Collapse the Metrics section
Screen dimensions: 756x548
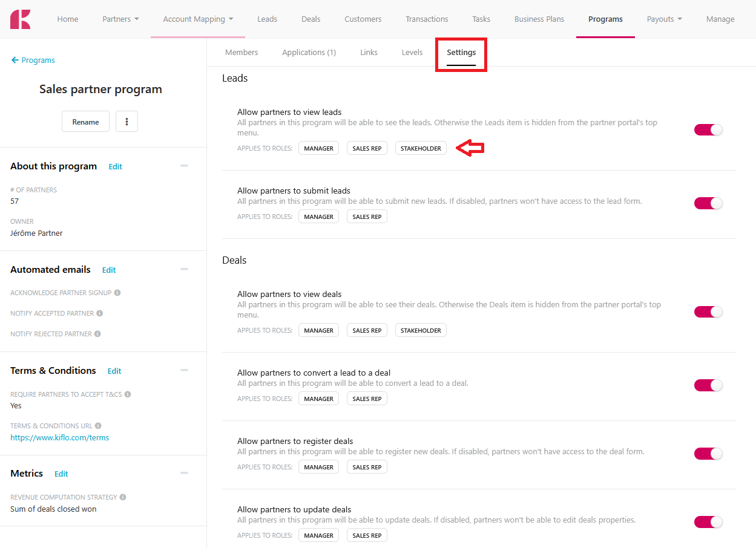coord(185,473)
